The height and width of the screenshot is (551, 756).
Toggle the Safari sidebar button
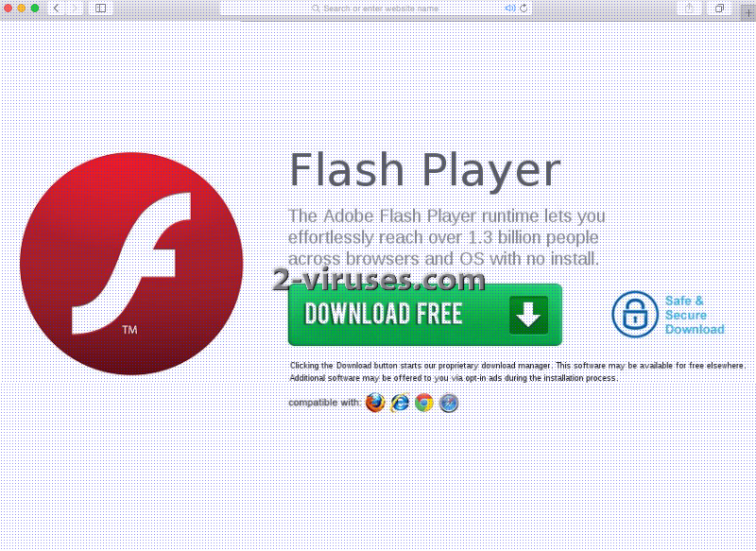100,9
